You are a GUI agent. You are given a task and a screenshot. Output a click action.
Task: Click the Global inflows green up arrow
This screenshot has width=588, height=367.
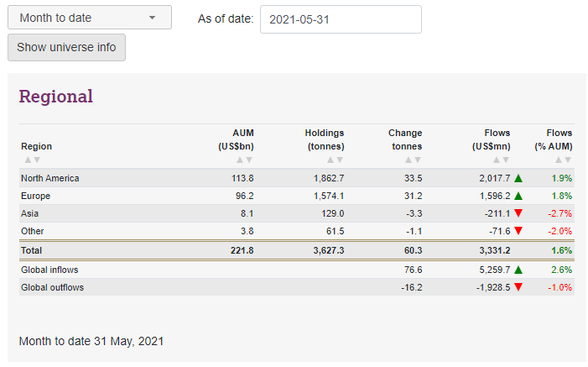tap(518, 270)
